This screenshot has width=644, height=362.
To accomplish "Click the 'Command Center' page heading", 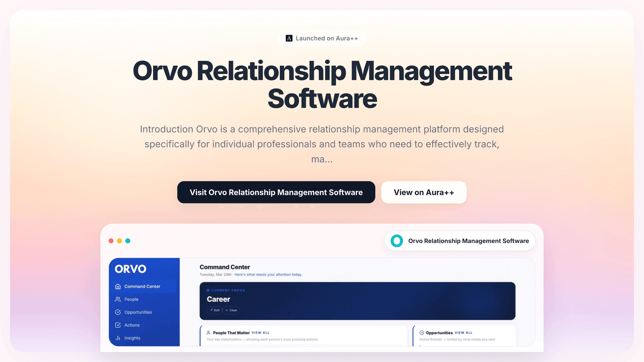I will (x=225, y=267).
